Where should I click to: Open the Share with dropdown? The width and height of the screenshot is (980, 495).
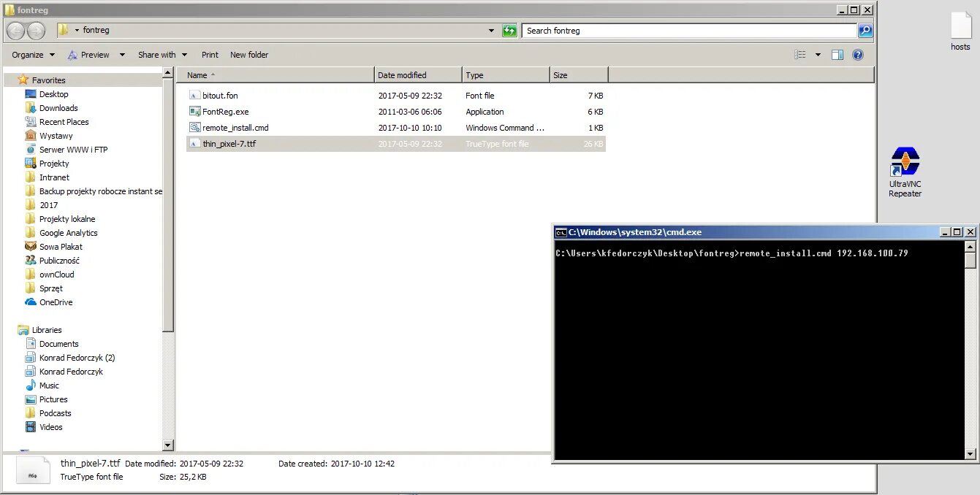(162, 55)
